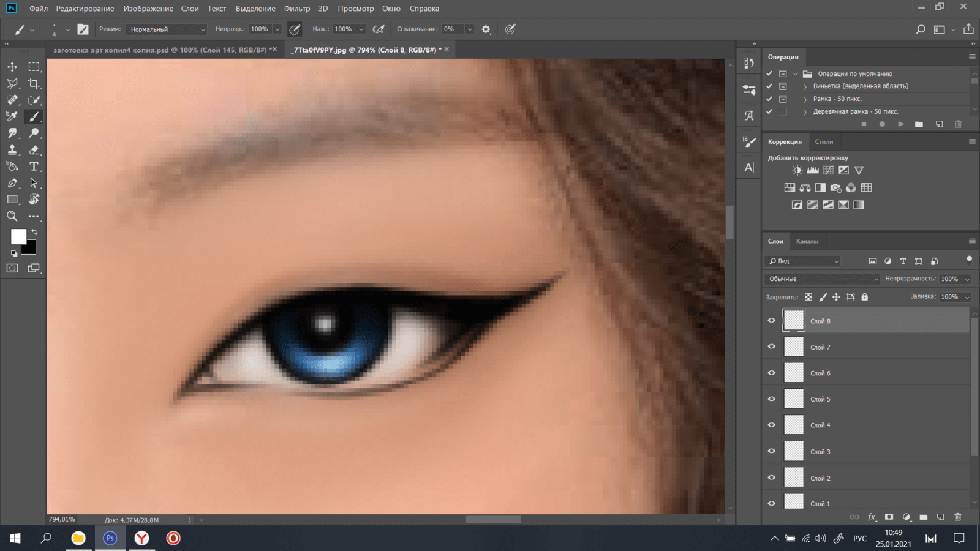
Task: Add Levels adjustment
Action: click(813, 170)
